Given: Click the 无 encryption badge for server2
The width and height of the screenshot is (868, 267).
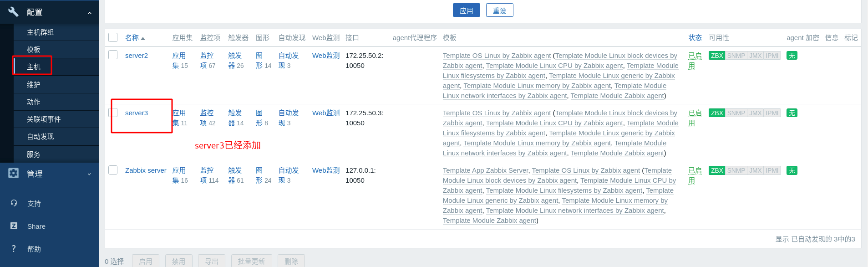Looking at the screenshot, I should (x=792, y=56).
